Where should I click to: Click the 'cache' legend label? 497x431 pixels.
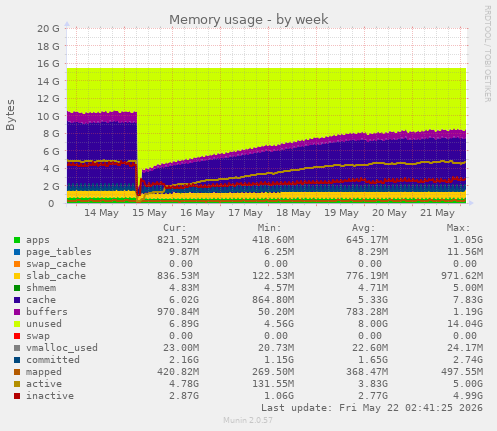(41, 300)
